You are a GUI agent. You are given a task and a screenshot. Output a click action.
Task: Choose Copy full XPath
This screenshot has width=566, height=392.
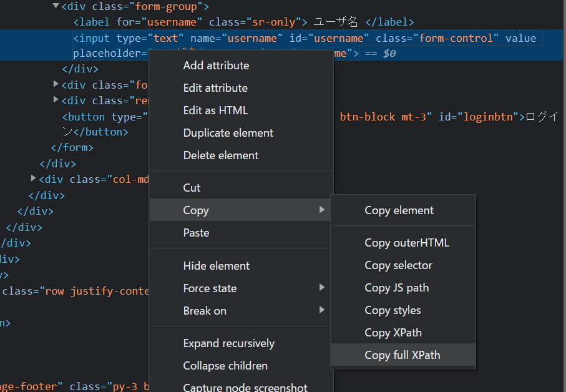(403, 355)
